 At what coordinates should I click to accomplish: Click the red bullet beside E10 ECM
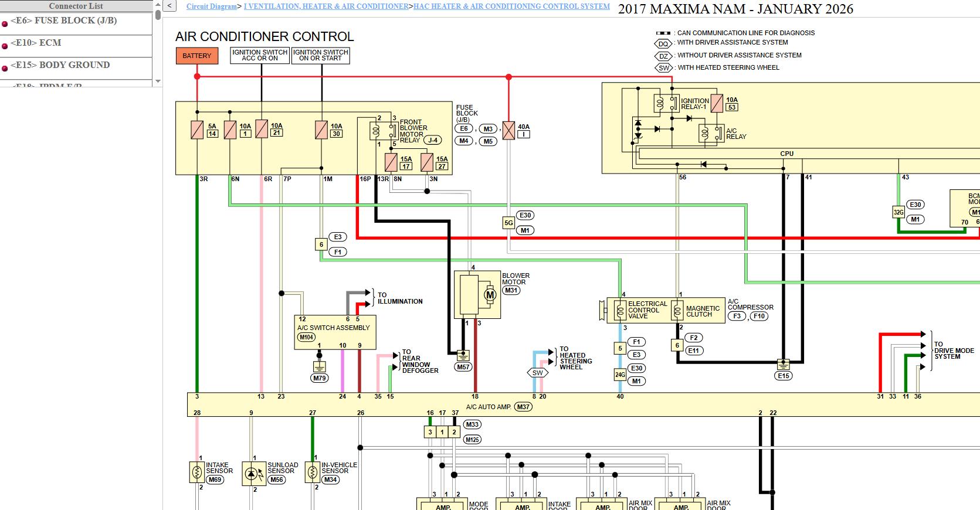(5, 46)
